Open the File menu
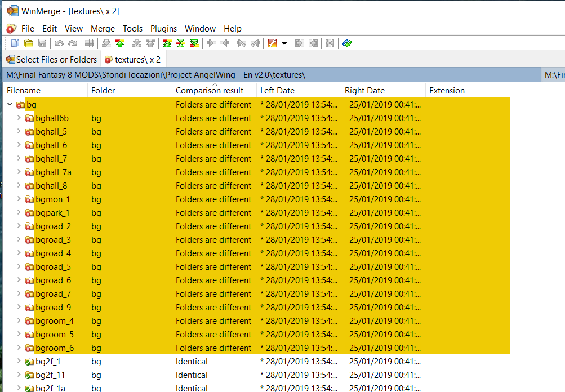 click(x=28, y=29)
